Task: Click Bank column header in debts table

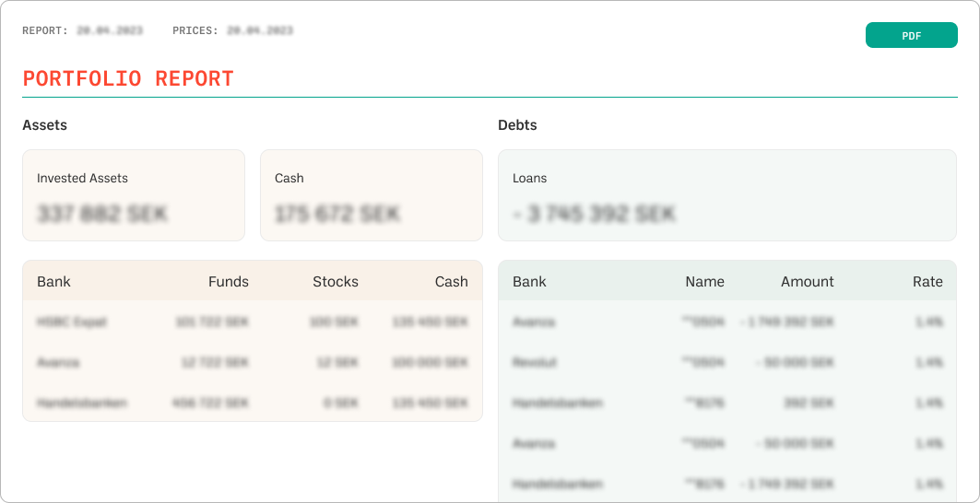Action: pos(529,282)
